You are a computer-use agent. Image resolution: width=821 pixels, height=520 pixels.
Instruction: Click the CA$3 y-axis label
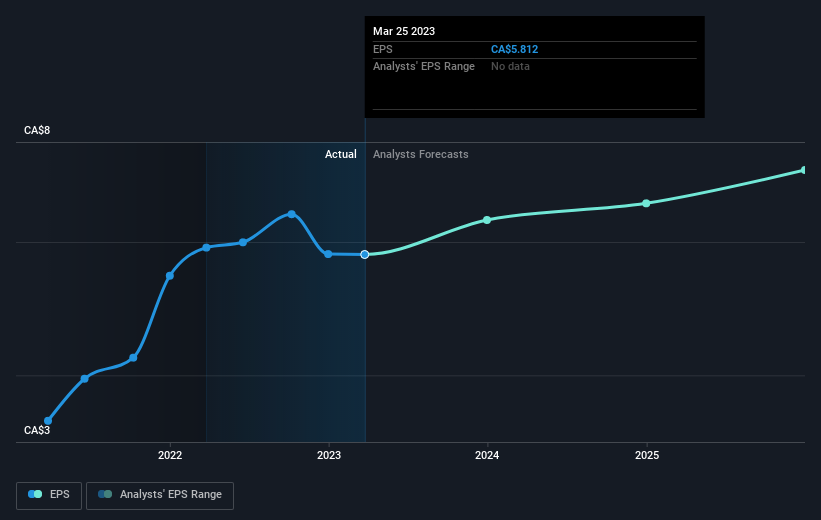click(37, 430)
